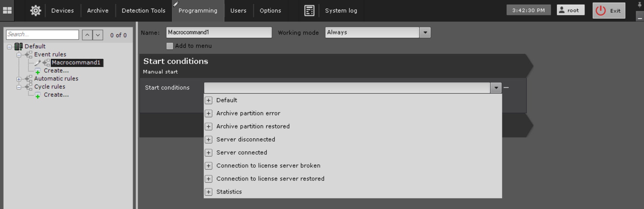Click the settings gear icon
This screenshot has height=209, width=644.
click(x=36, y=10)
